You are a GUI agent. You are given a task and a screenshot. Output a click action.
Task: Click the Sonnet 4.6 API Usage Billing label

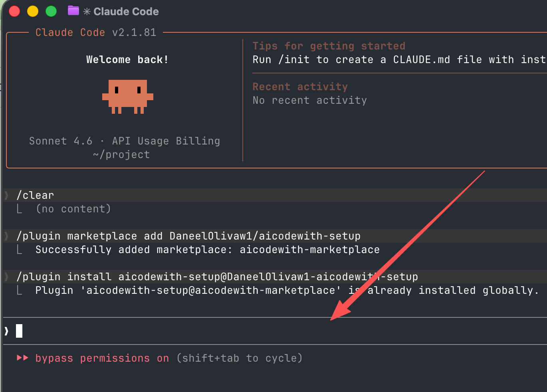pyautogui.click(x=124, y=141)
